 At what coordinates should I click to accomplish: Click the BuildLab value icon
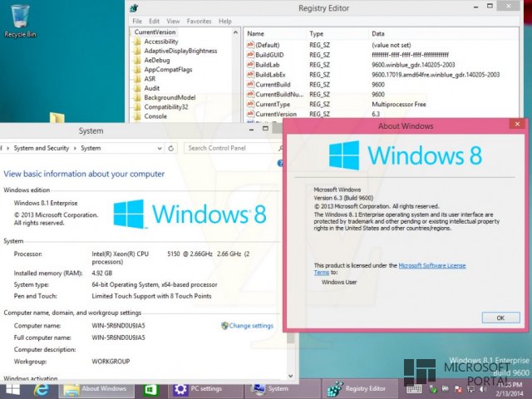(x=250, y=65)
